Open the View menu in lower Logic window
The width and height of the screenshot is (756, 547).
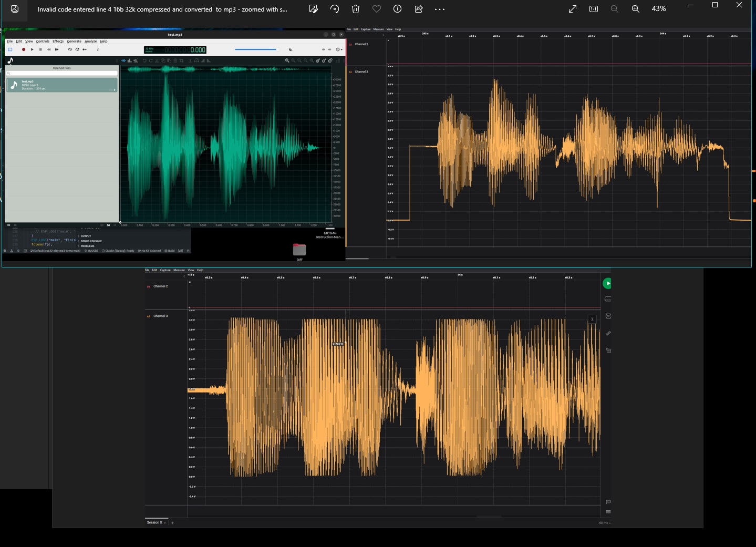191,270
